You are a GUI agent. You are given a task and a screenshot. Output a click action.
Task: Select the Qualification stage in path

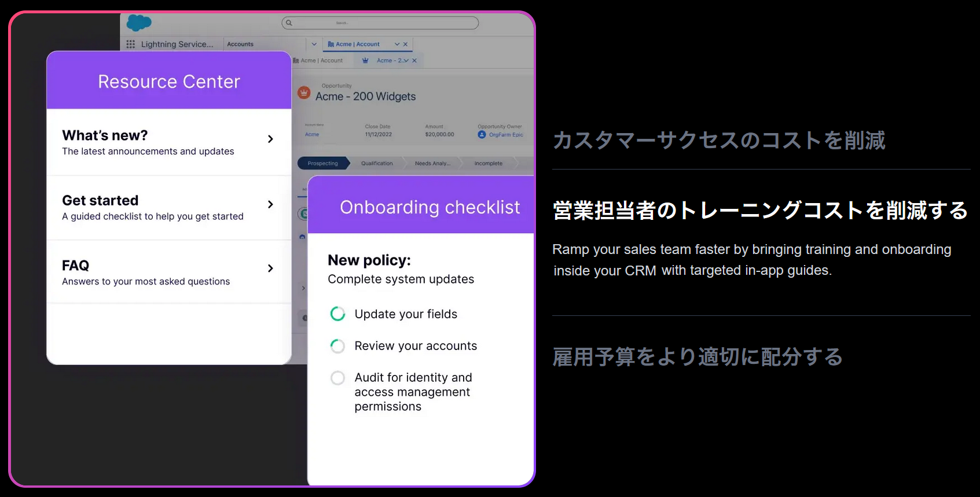377,163
